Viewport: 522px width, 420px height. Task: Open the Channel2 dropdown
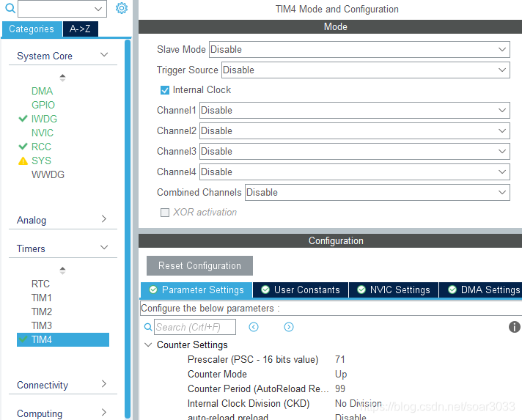pos(355,130)
